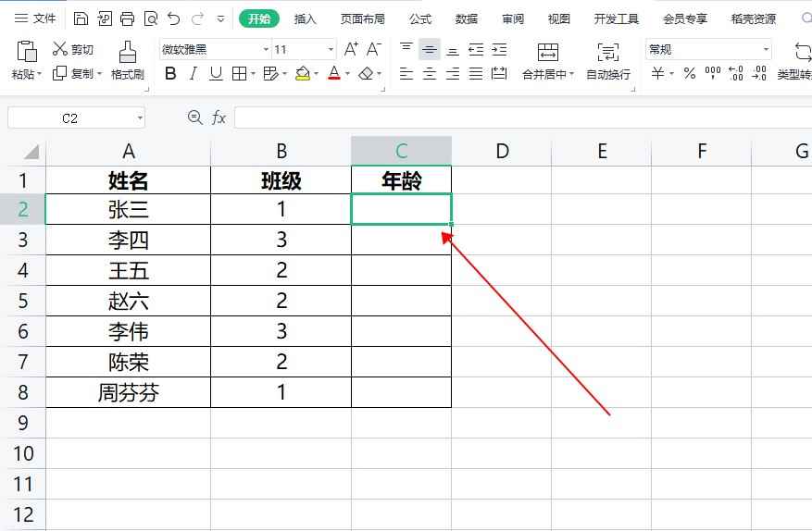Apply currency ¥ format
The width and height of the screenshot is (812, 531).
coord(657,73)
